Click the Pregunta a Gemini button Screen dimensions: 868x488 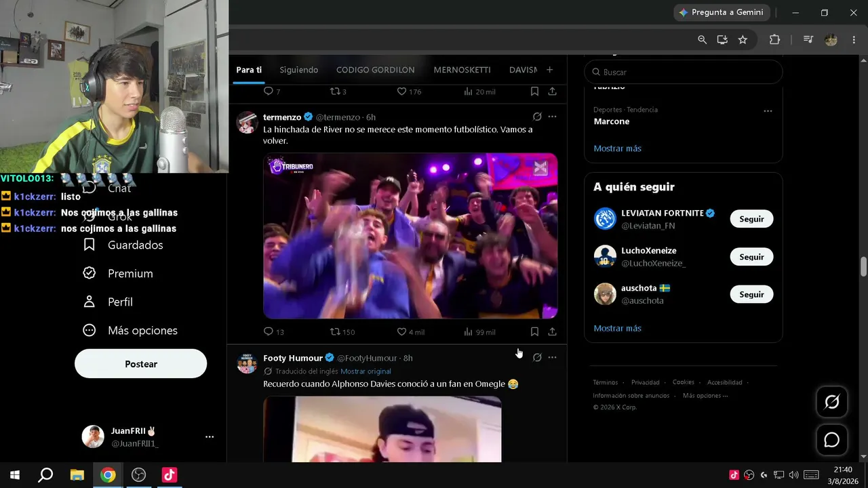[x=722, y=12]
